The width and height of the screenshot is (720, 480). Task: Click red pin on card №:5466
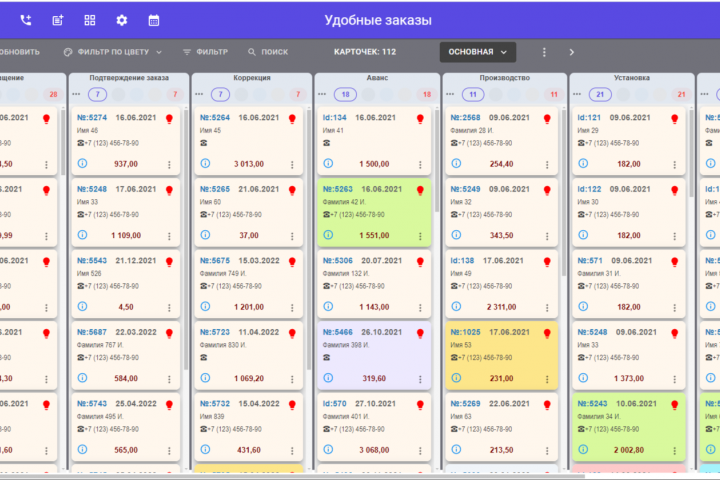420,333
